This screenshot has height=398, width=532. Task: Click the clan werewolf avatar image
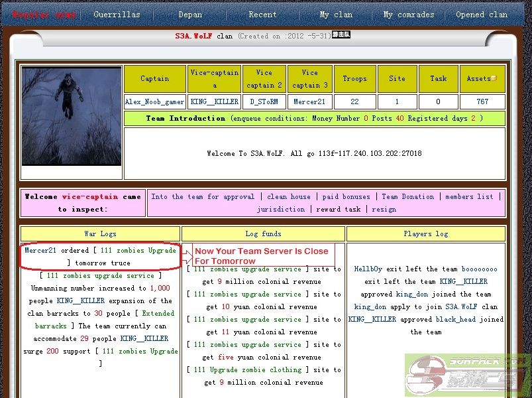point(72,115)
